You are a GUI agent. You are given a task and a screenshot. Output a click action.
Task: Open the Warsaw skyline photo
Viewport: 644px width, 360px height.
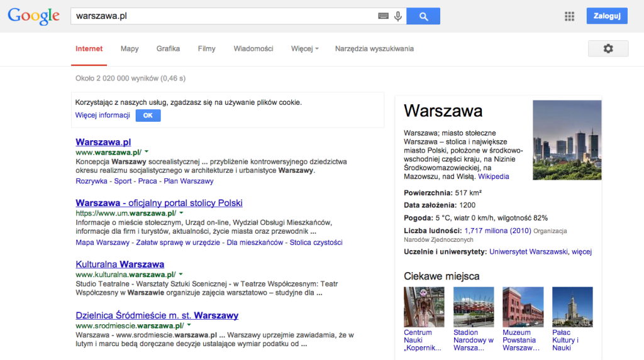567,140
